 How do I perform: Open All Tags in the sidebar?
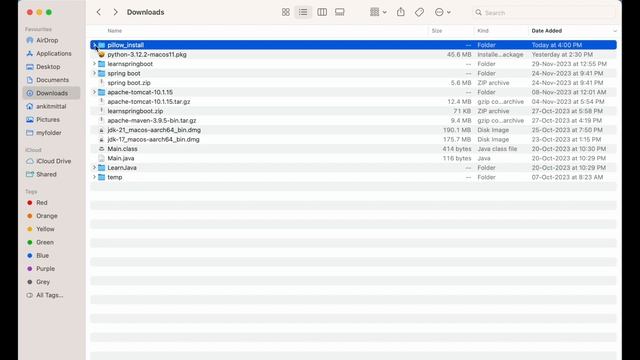(51, 295)
